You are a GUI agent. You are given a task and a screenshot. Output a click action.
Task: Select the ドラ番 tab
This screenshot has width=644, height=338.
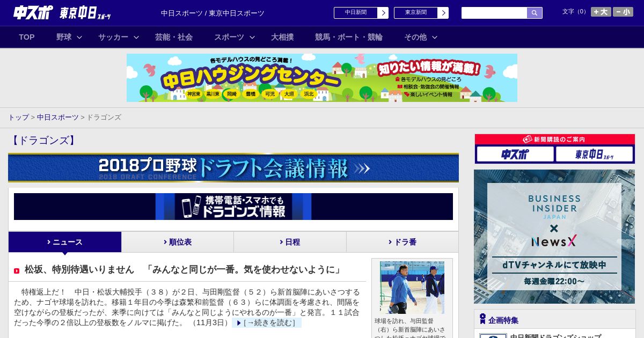click(x=402, y=242)
